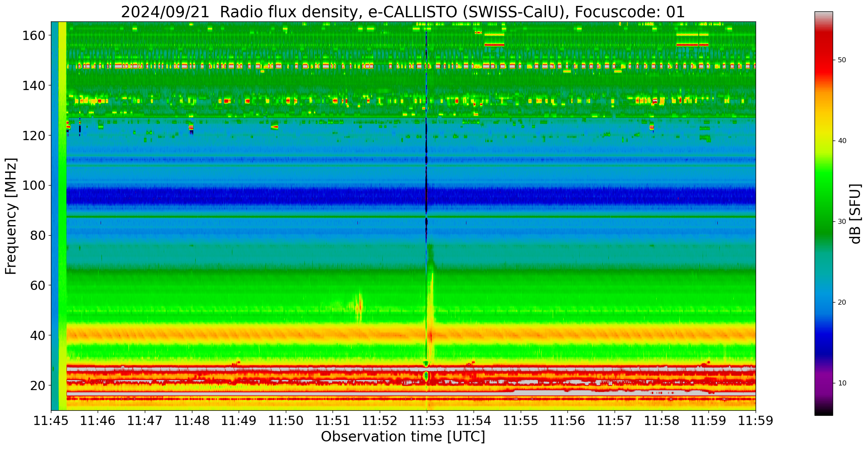Viewport: 868px width, 449px height.
Task: Click the 11:47 time tick label
Action: 145,421
